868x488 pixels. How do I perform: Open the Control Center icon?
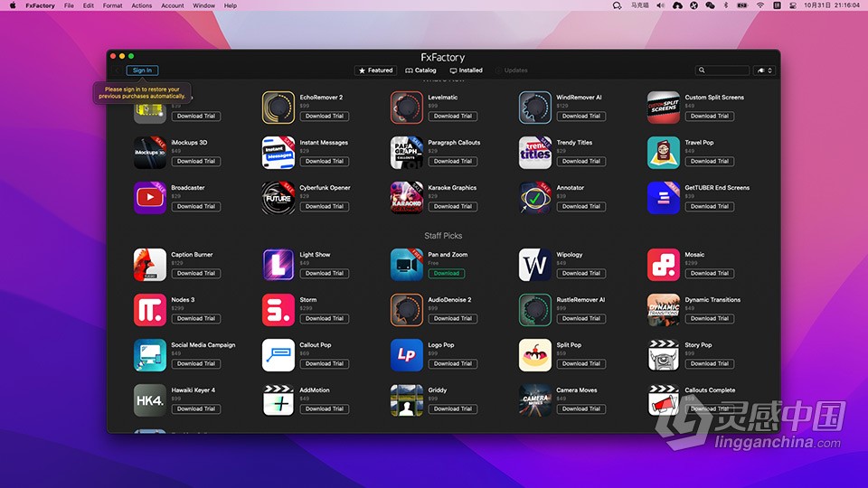click(793, 5)
